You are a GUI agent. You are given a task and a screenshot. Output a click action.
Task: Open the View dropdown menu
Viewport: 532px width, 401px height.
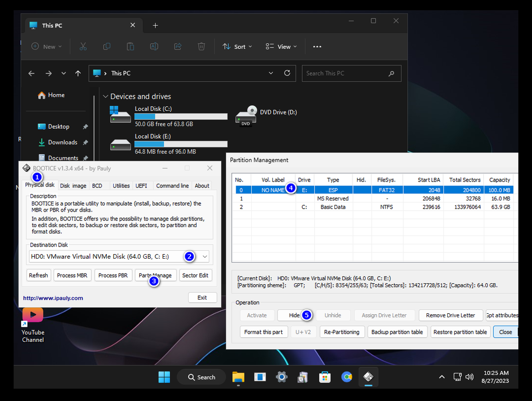point(281,47)
